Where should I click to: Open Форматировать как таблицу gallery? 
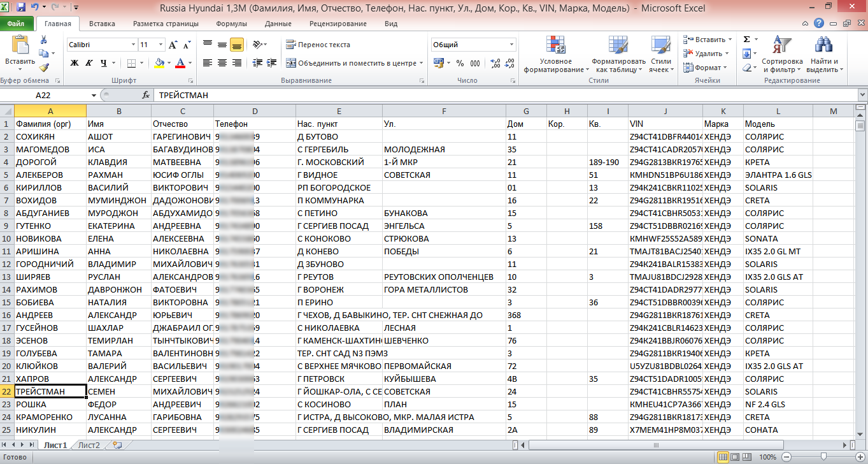tap(618, 55)
